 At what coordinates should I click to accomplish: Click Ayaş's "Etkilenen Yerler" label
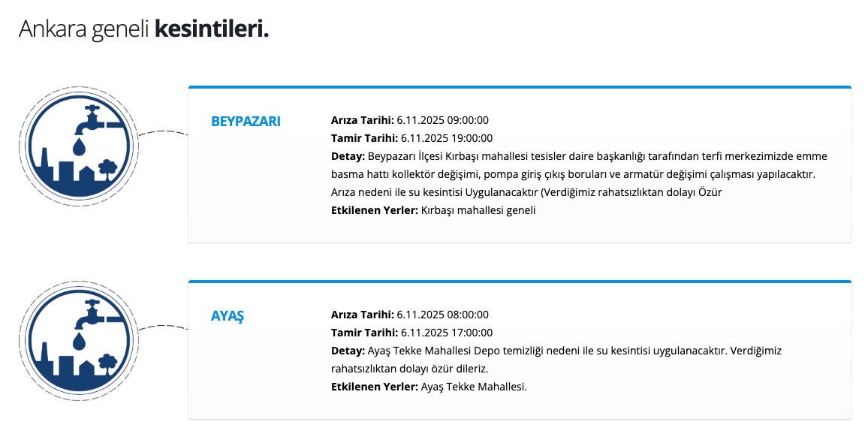[374, 387]
